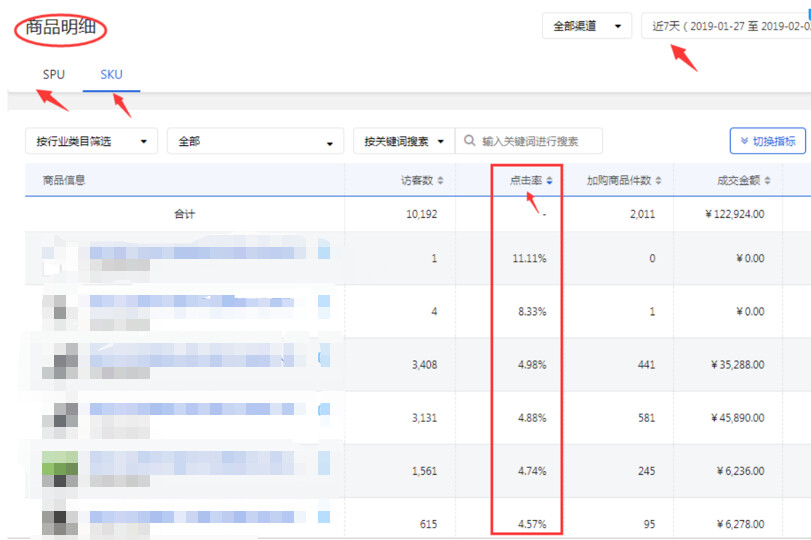Image resolution: width=811 pixels, height=540 pixels.
Task: Select the SKU tab
Action: coord(111,75)
